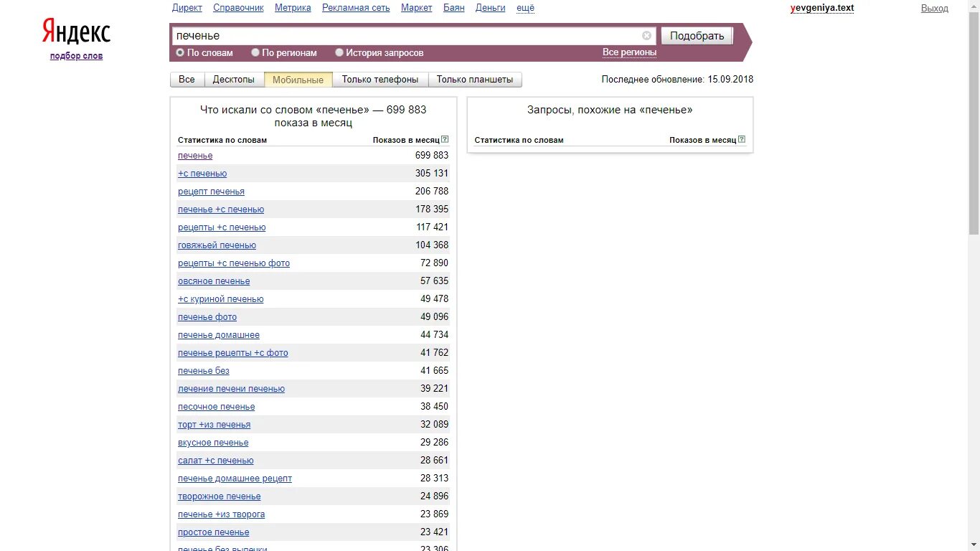This screenshot has width=980, height=551.
Task: Click the 'Выход' logout link
Action: click(935, 9)
